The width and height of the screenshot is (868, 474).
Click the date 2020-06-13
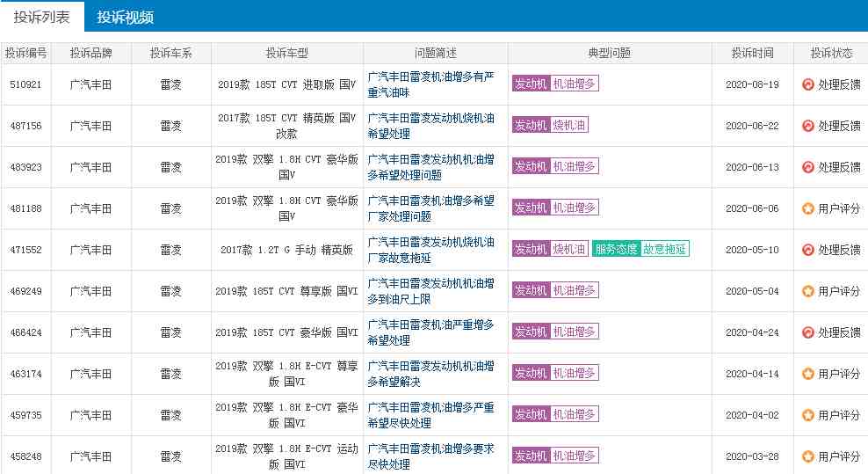click(x=752, y=167)
